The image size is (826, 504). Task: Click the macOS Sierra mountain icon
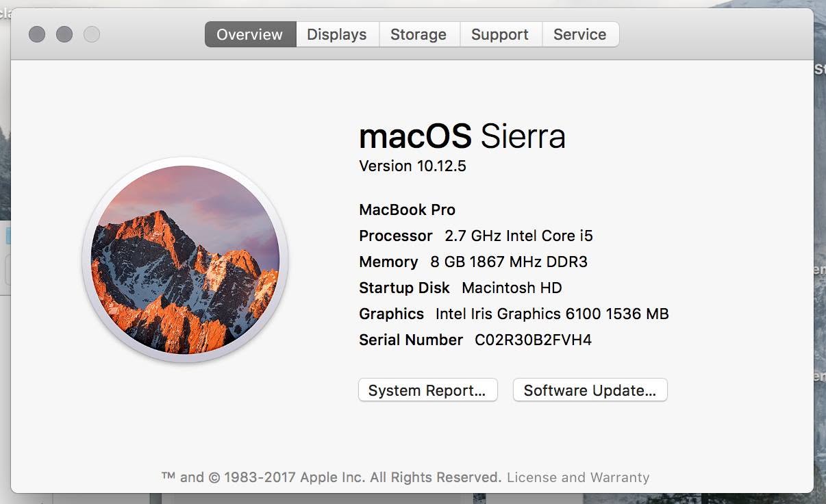click(x=185, y=260)
